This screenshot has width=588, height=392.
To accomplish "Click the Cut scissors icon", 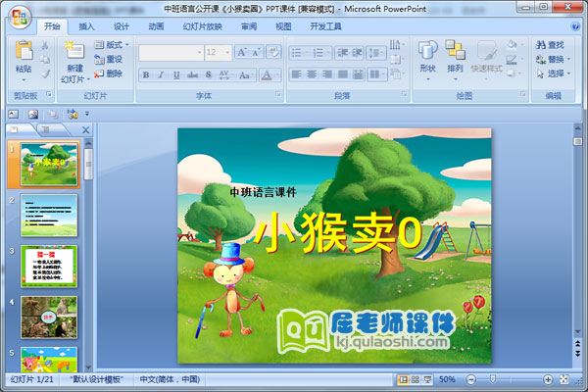I will tap(45, 46).
